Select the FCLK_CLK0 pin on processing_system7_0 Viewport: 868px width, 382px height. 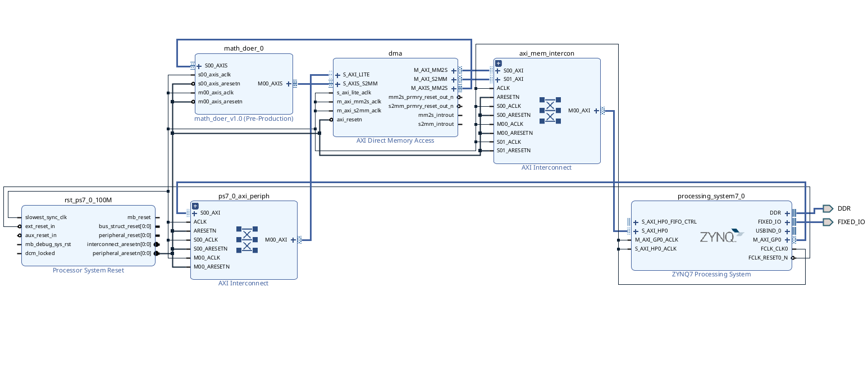774,249
